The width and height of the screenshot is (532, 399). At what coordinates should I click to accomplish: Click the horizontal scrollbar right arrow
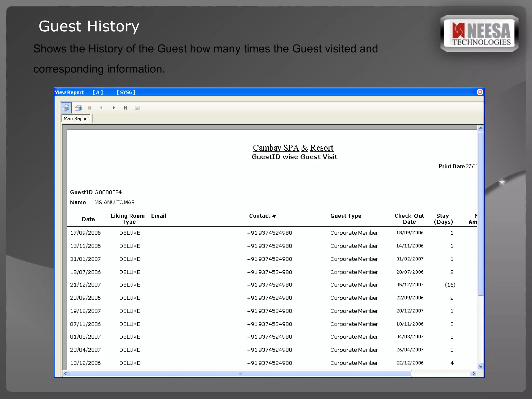pyautogui.click(x=474, y=374)
